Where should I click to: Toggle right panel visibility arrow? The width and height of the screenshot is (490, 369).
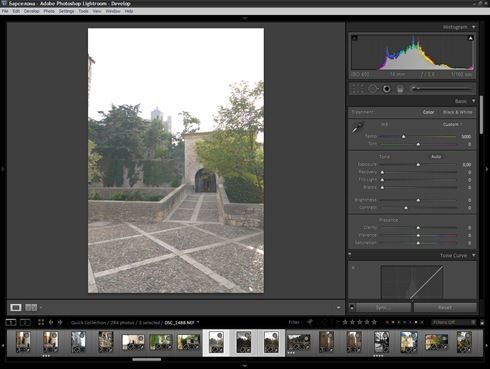[487, 169]
